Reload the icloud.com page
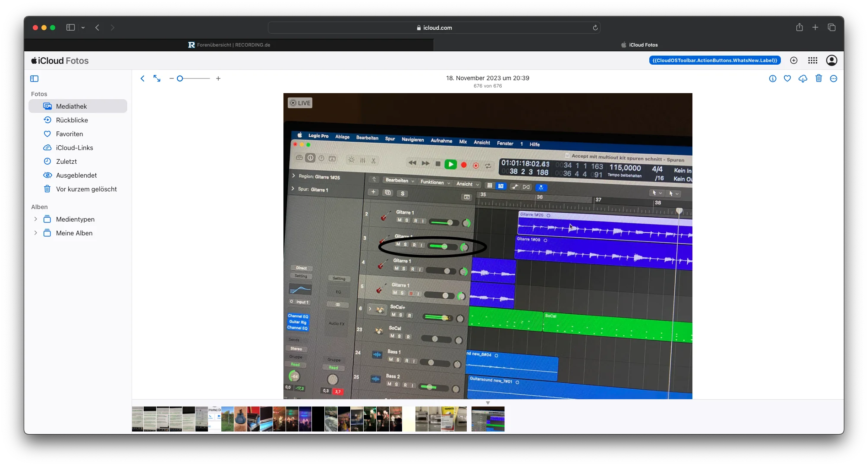Viewport: 868px width, 466px height. click(595, 28)
